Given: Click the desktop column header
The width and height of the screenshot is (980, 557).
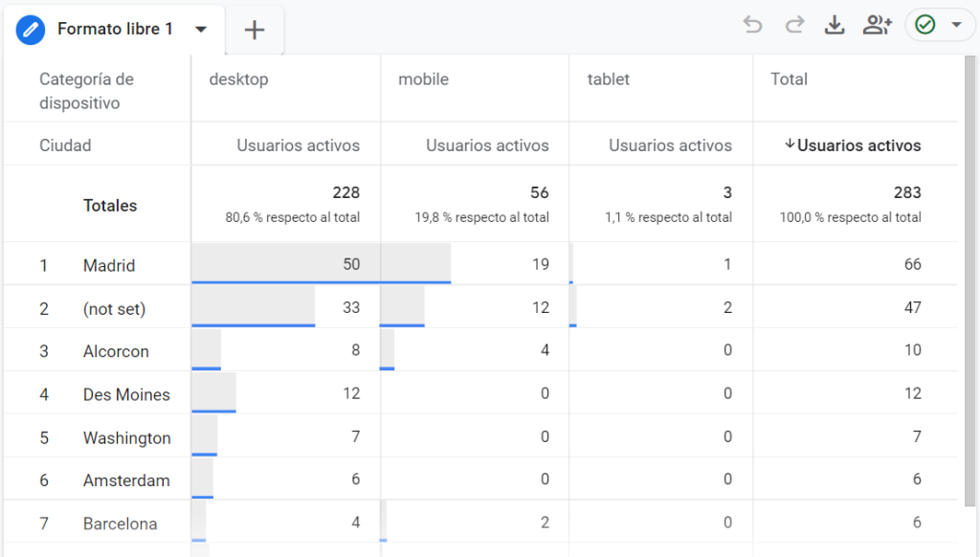Looking at the screenshot, I should click(238, 79).
